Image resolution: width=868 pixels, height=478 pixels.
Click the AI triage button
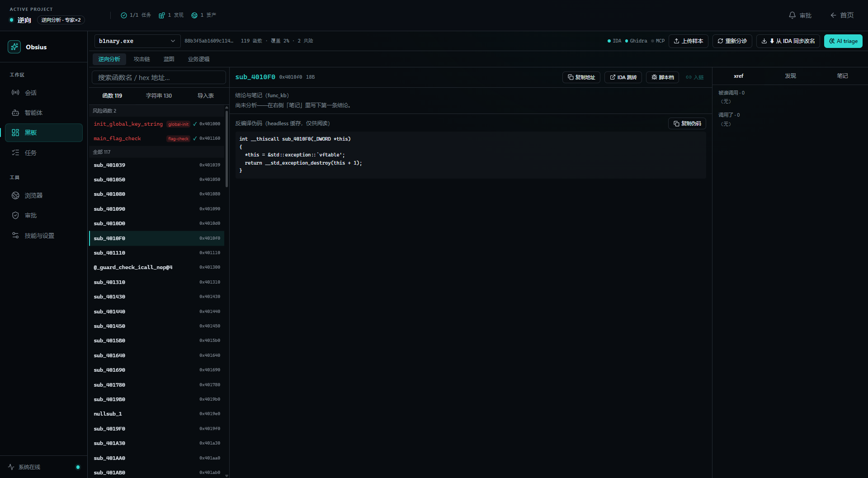(x=843, y=41)
